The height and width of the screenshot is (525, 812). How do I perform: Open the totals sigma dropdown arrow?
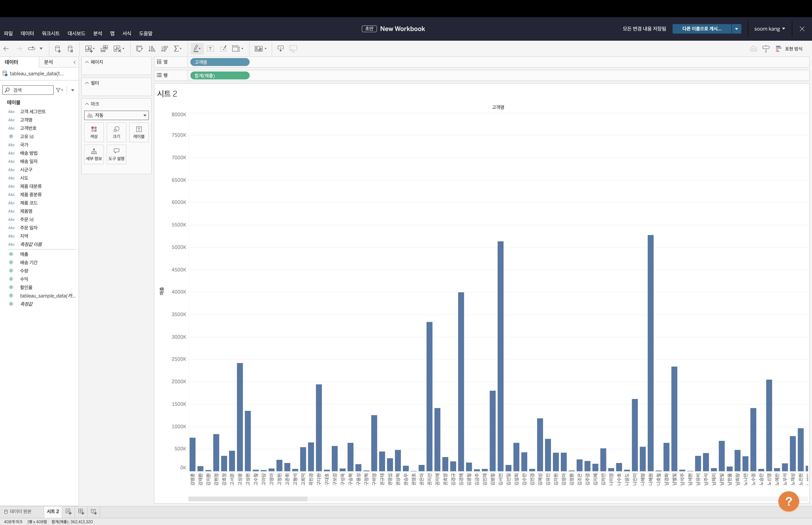(181, 49)
